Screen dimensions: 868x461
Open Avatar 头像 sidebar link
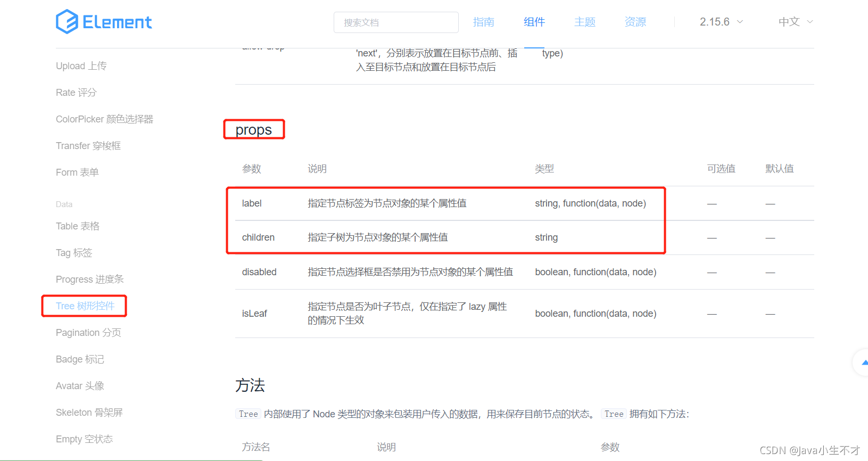(x=80, y=386)
